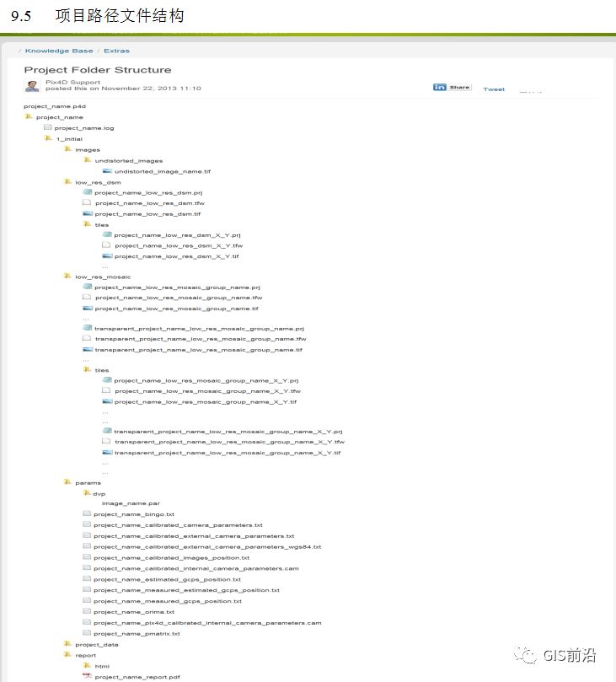Click the tiles folder icon under low_res_mosaic
The image size is (616, 682).
(88, 370)
